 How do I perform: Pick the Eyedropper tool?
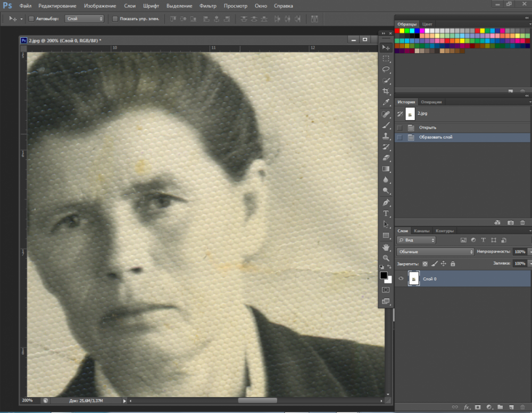click(x=386, y=103)
